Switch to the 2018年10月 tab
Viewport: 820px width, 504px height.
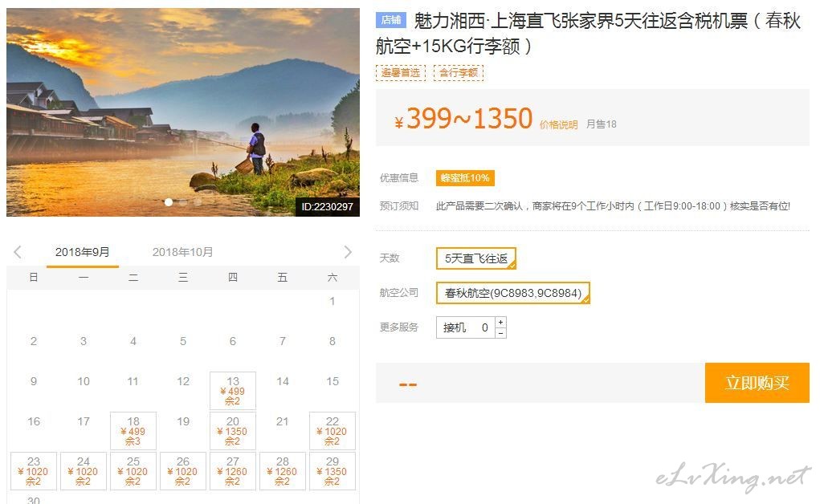[182, 252]
